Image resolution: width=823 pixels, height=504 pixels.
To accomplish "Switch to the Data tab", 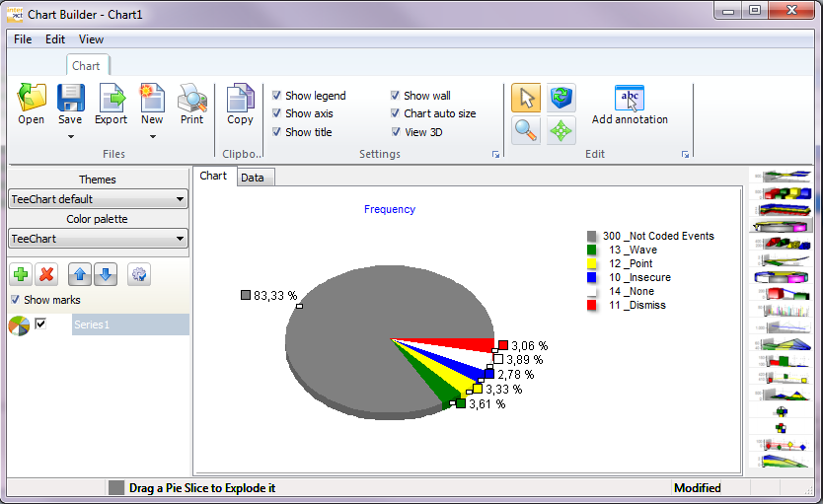I will pos(253,178).
